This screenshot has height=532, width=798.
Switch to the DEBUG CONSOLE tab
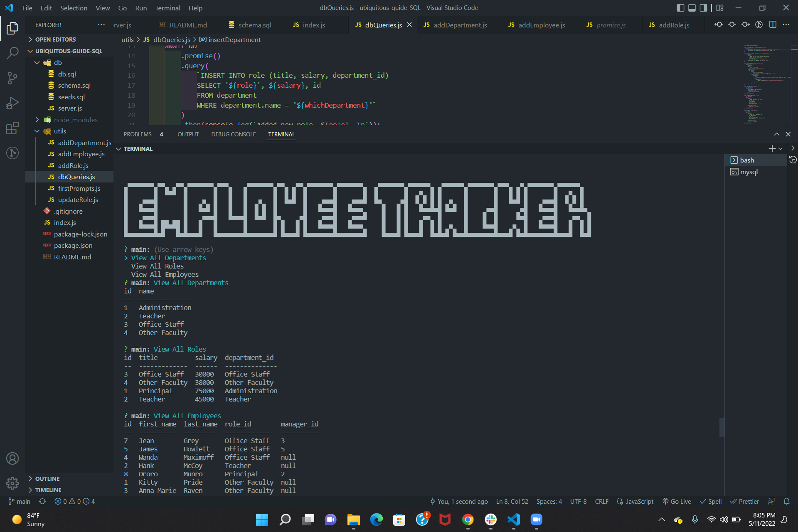(x=233, y=134)
